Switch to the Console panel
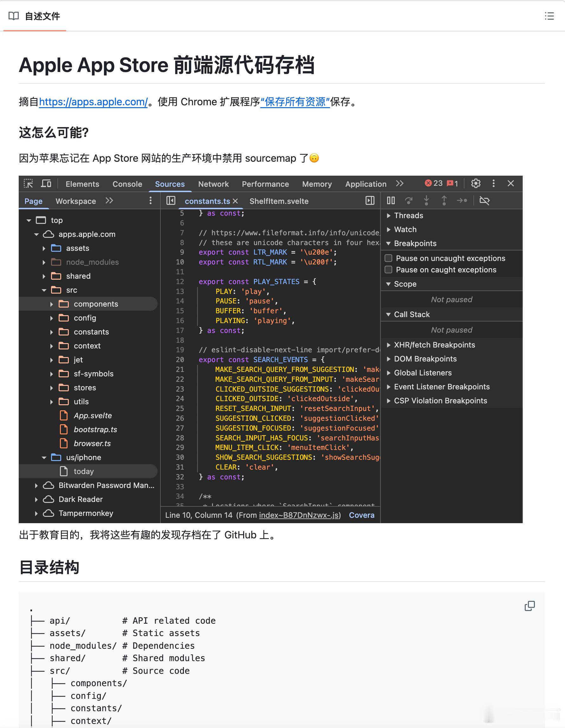Viewport: 565px width, 728px height. [127, 184]
